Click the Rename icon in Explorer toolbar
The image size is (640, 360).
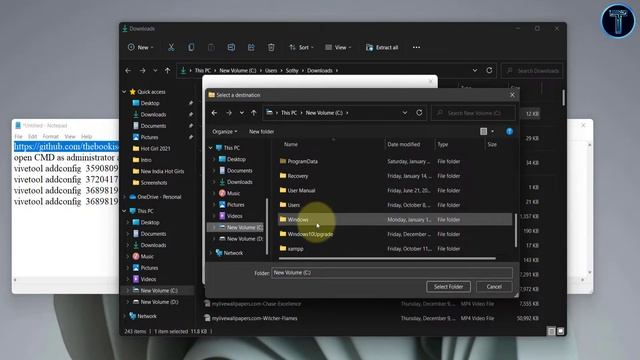coord(231,47)
